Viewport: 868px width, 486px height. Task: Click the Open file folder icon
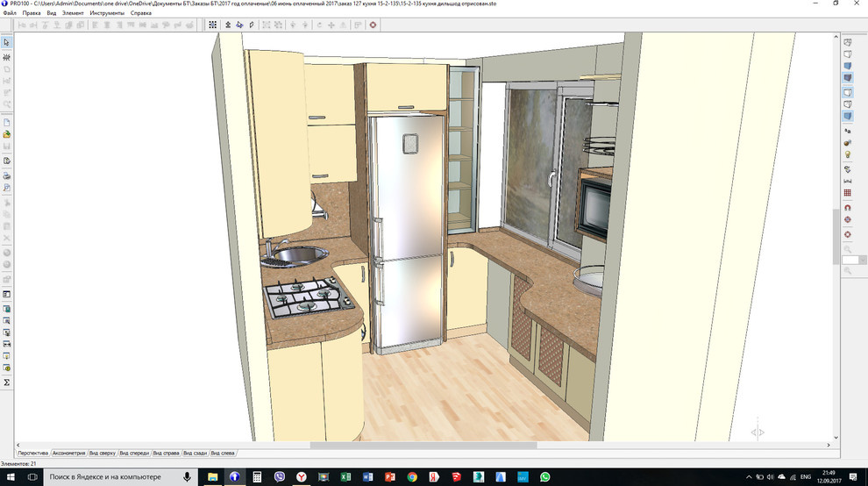coord(6,134)
